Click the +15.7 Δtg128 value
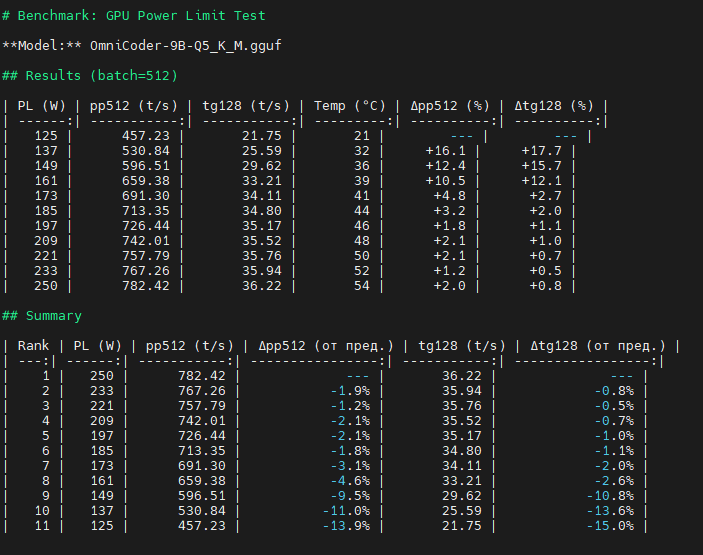Viewport: 703px width, 555px height. (542, 166)
